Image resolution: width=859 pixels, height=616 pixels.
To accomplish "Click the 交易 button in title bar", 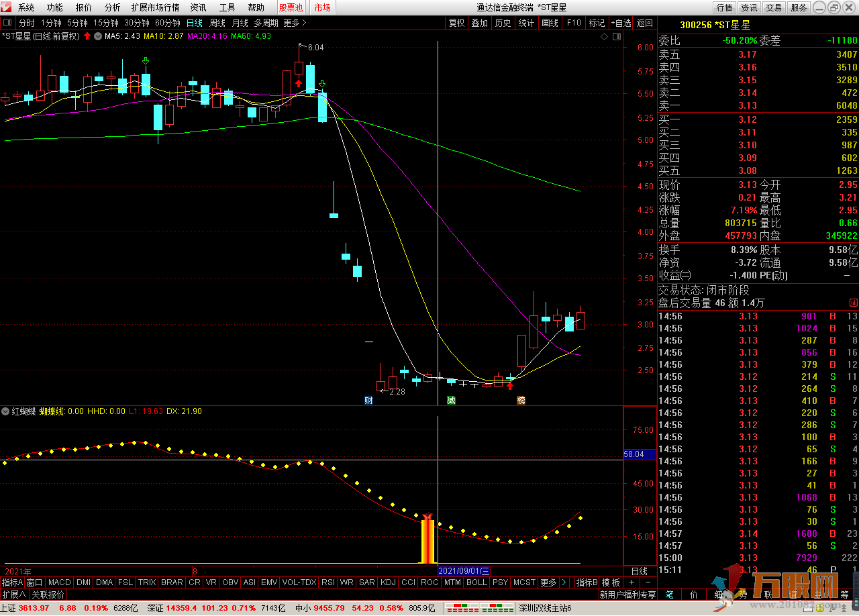I will point(774,7).
